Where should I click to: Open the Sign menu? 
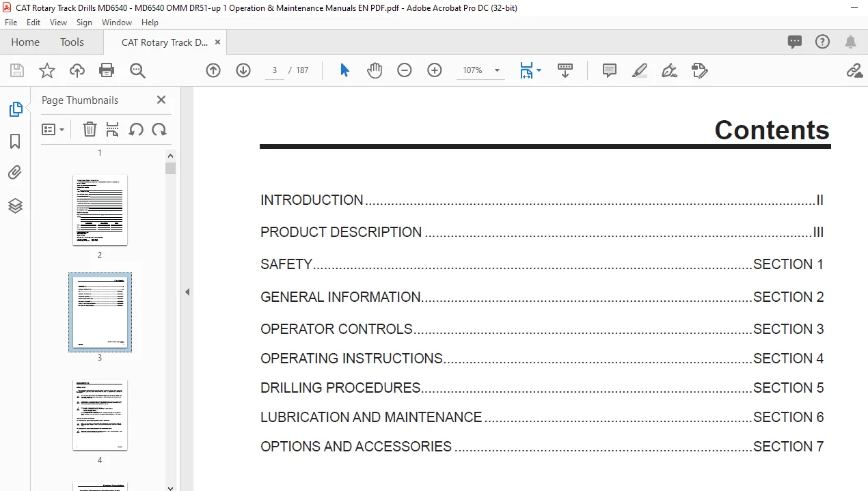point(84,23)
